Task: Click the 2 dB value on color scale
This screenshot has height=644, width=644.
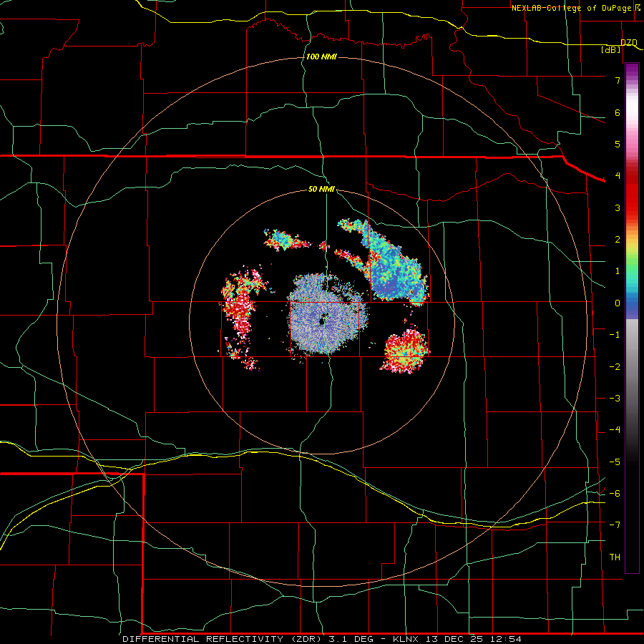Action: [618, 240]
